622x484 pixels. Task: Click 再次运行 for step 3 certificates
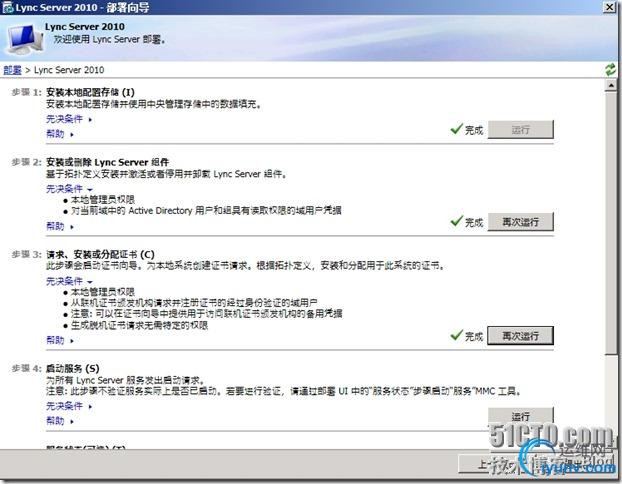520,336
